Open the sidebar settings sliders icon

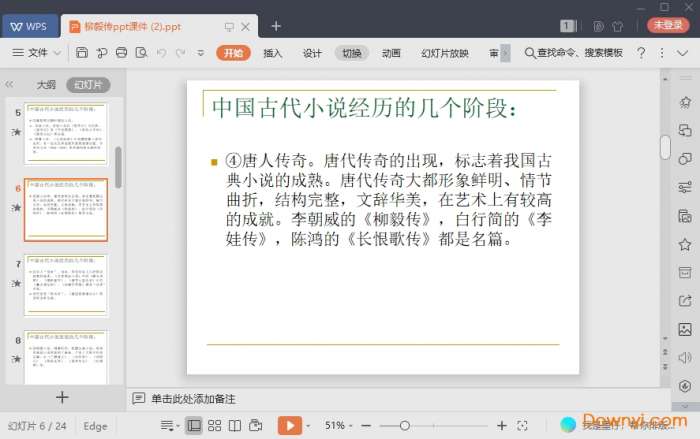point(685,187)
